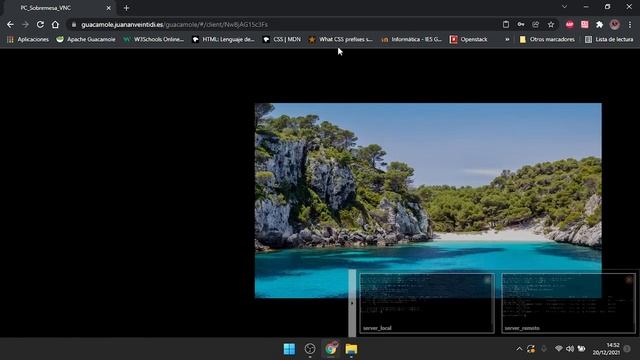Close the PC_Sobremesa_VNC tab

pyautogui.click(x=109, y=8)
